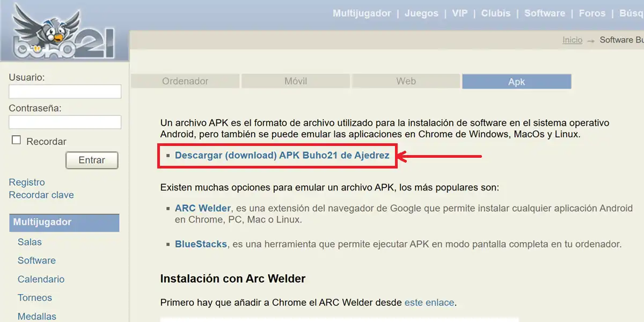Select the Apk tab
This screenshot has height=322, width=644.
click(517, 82)
